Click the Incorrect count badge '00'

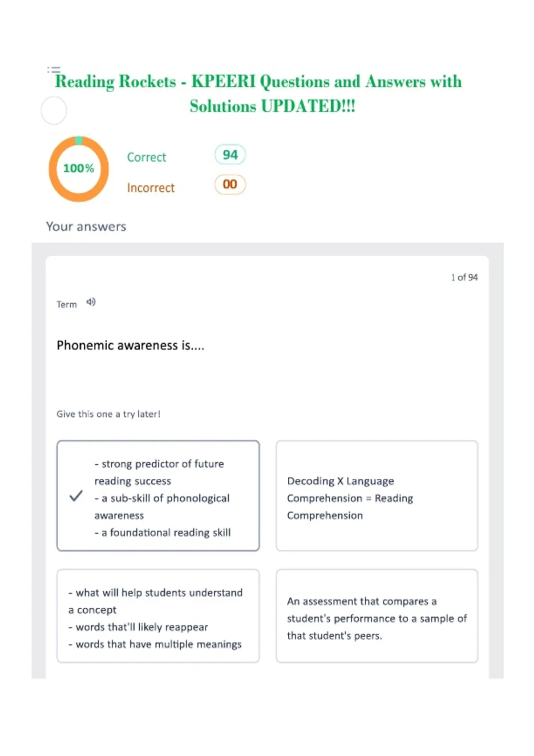tap(230, 185)
